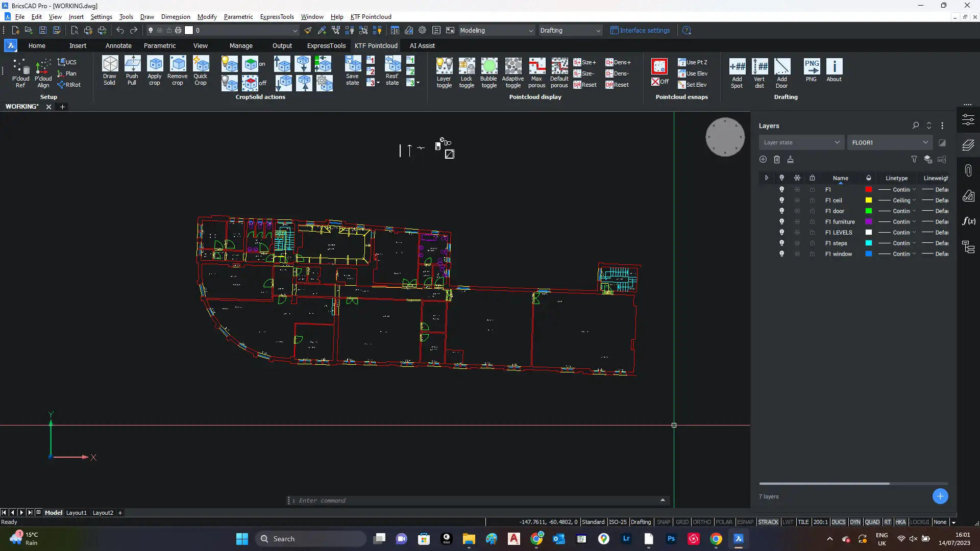Open the Dimension menu
This screenshot has height=551, width=980.
coord(176,17)
